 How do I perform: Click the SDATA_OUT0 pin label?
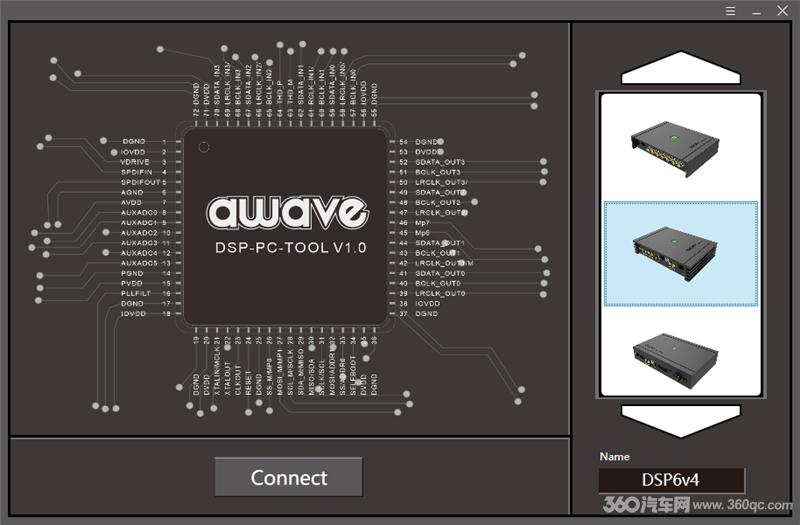pos(440,273)
